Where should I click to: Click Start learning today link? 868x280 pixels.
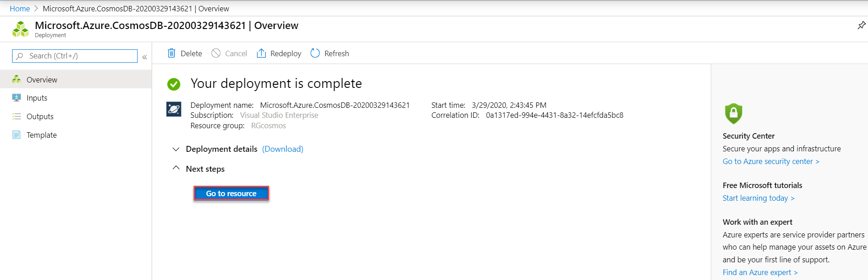tap(758, 198)
